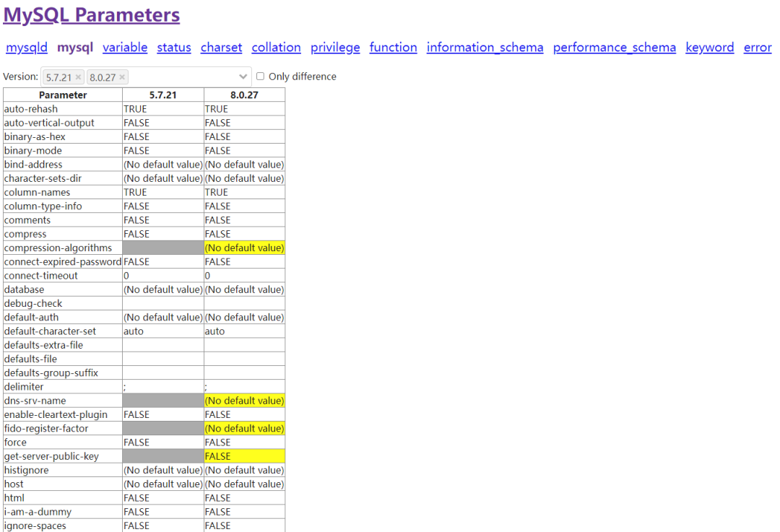The height and width of the screenshot is (532, 780).
Task: Click the defaults-file parameter name
Action: 30,359
